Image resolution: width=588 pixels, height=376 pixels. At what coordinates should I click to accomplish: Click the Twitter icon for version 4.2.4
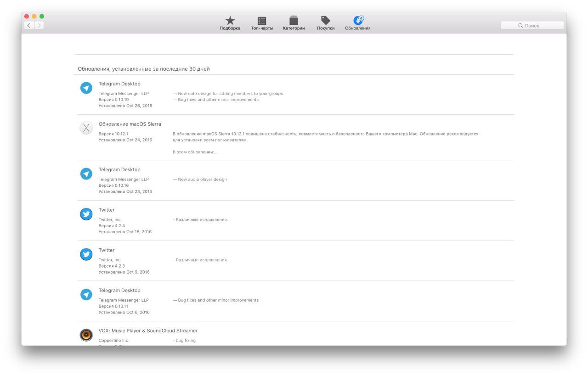point(86,214)
